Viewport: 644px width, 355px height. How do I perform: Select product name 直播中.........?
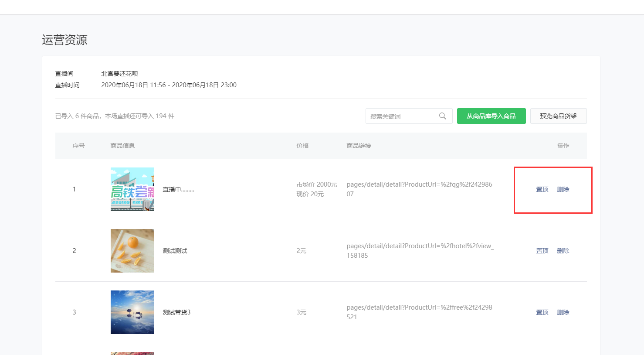point(178,189)
